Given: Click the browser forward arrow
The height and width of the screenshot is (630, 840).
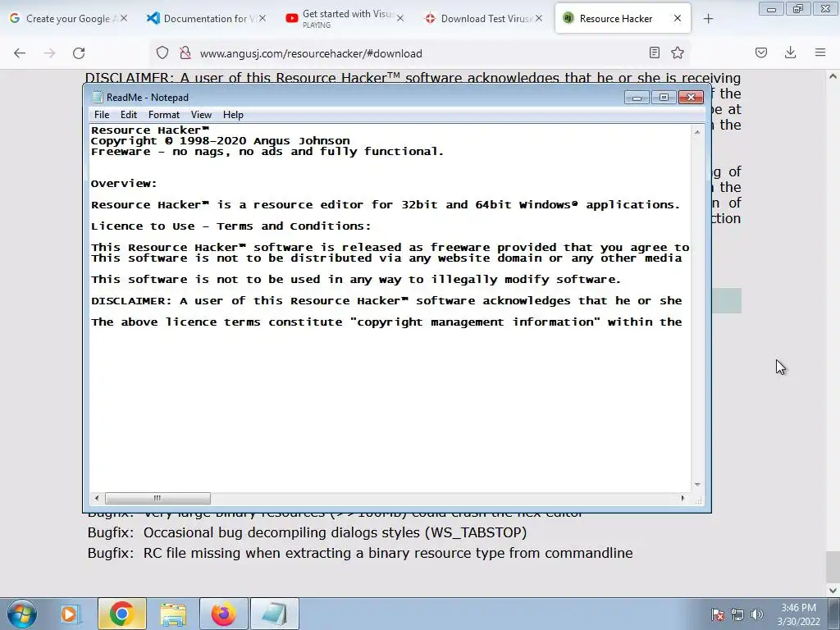Looking at the screenshot, I should click(x=49, y=53).
